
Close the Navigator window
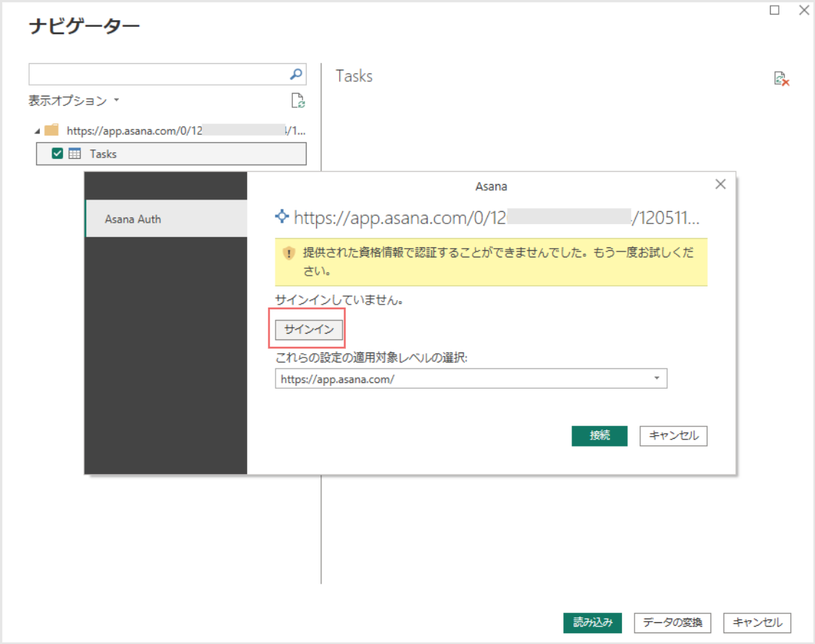pyautogui.click(x=803, y=10)
